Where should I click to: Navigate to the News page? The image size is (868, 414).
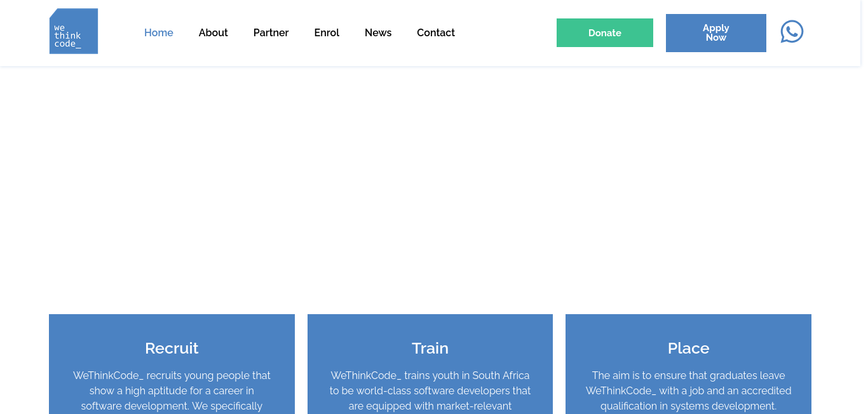378,32
